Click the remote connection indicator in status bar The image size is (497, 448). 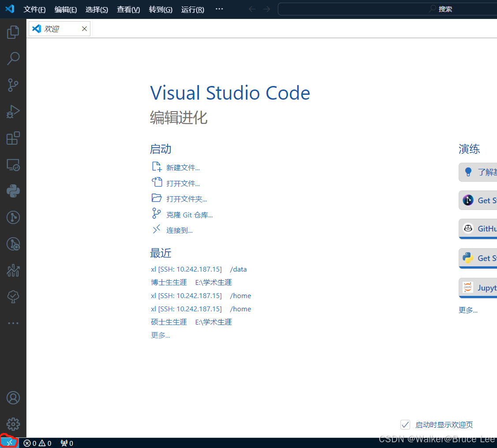pos(9,443)
